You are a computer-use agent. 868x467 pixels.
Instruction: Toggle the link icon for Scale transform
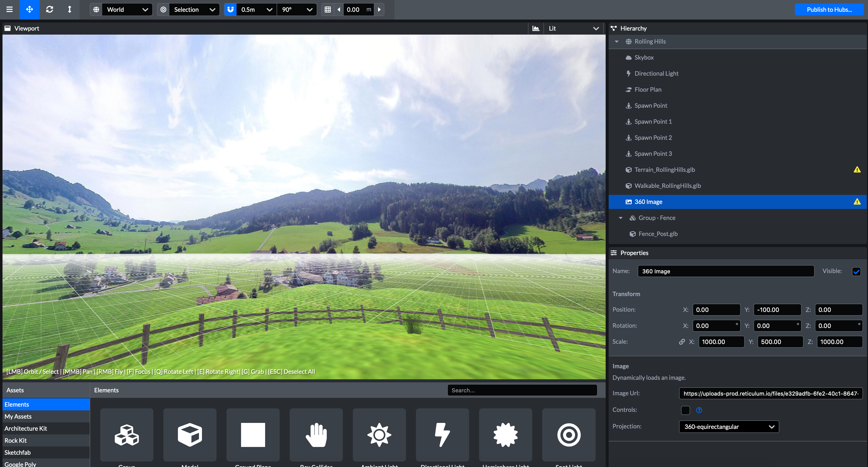[678, 342]
